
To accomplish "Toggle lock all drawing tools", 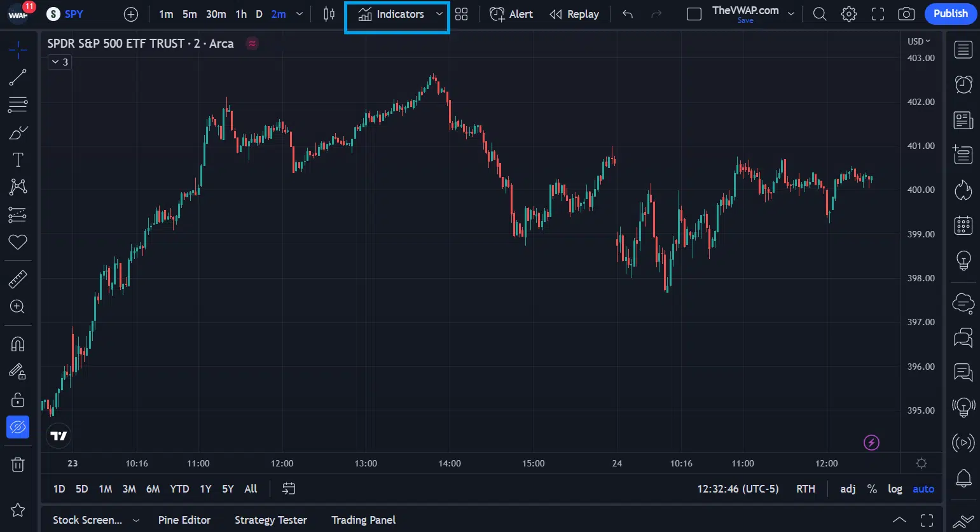I will (18, 400).
